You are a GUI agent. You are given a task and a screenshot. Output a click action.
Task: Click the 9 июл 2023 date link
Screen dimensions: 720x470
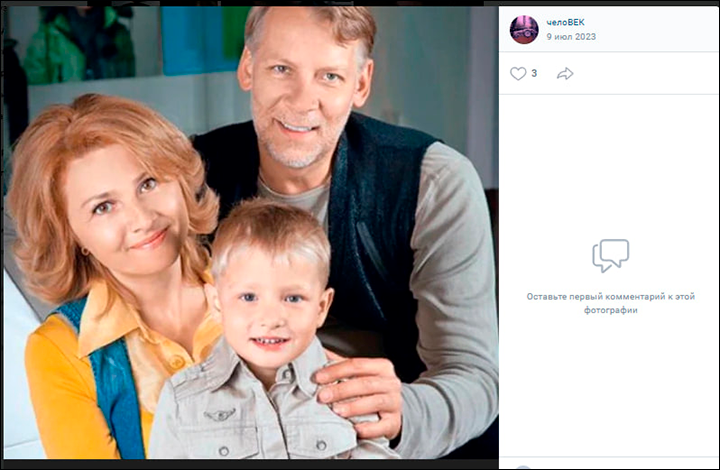(570, 36)
